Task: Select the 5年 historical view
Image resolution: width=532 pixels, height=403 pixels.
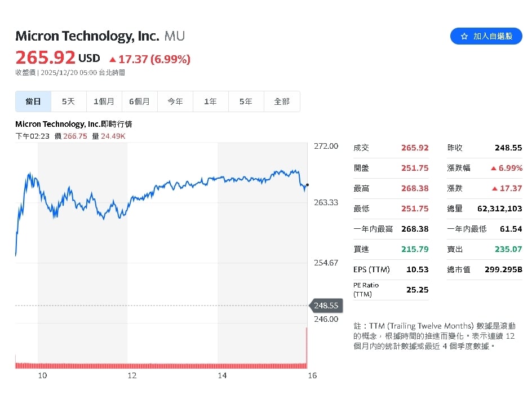Action: [x=246, y=101]
